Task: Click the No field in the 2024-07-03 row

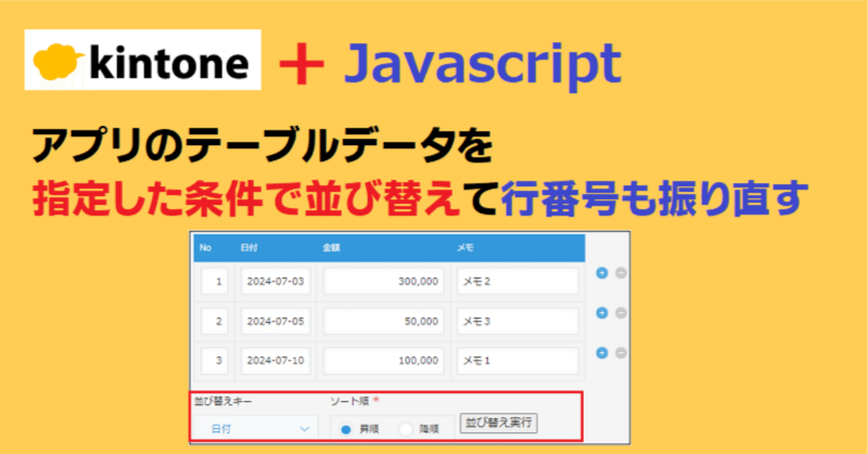Action: click(x=214, y=281)
